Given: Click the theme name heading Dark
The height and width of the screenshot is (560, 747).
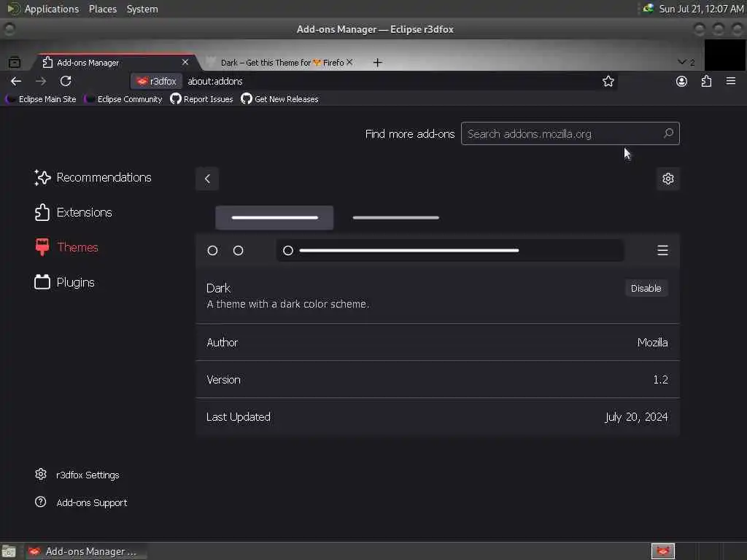Looking at the screenshot, I should (x=218, y=288).
